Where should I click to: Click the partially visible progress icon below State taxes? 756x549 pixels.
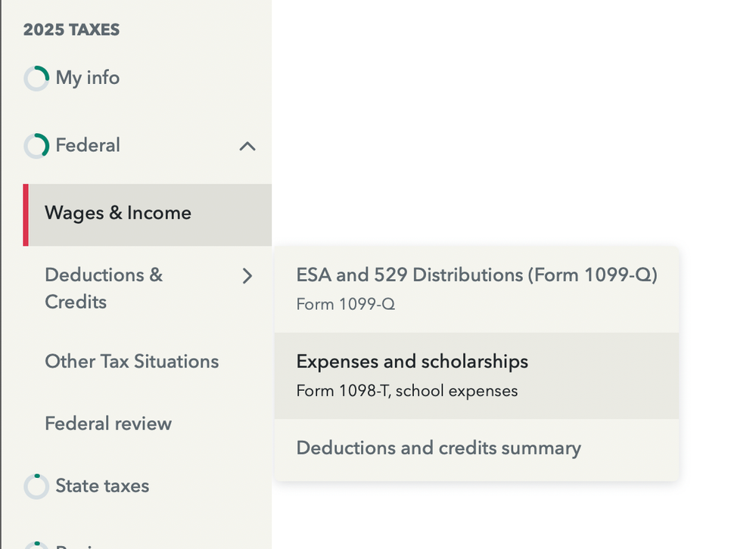click(36, 544)
